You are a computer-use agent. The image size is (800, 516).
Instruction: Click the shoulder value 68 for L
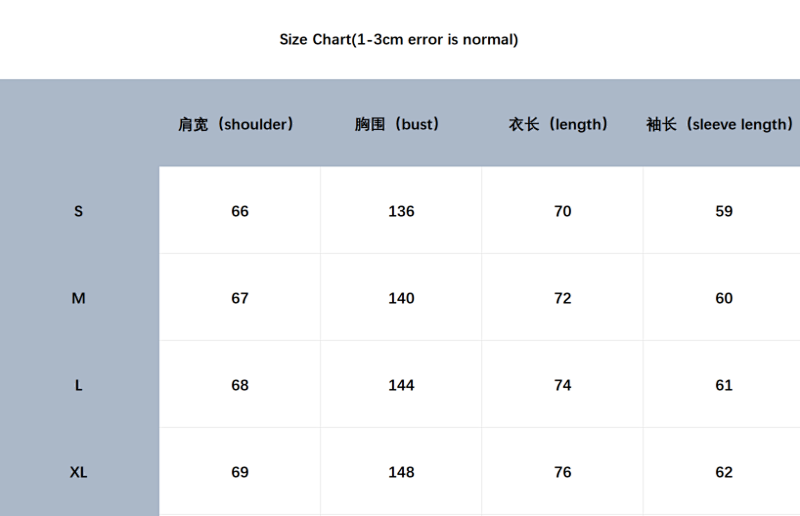coord(240,385)
